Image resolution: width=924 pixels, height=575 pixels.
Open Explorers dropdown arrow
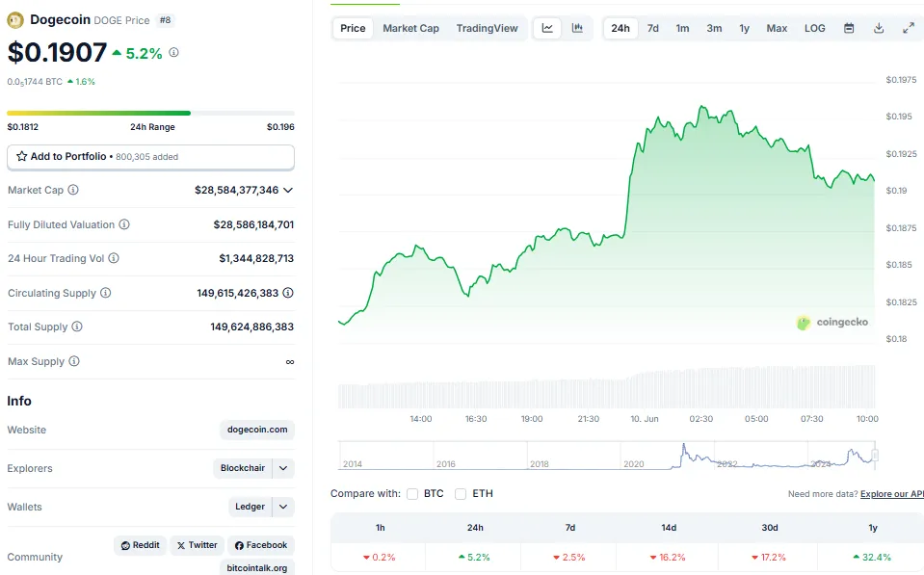[283, 468]
